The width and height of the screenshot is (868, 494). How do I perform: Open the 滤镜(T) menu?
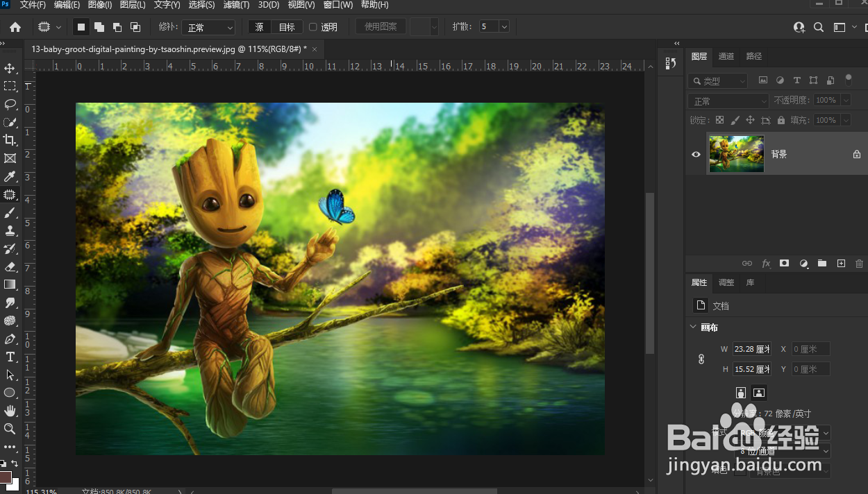coord(236,5)
